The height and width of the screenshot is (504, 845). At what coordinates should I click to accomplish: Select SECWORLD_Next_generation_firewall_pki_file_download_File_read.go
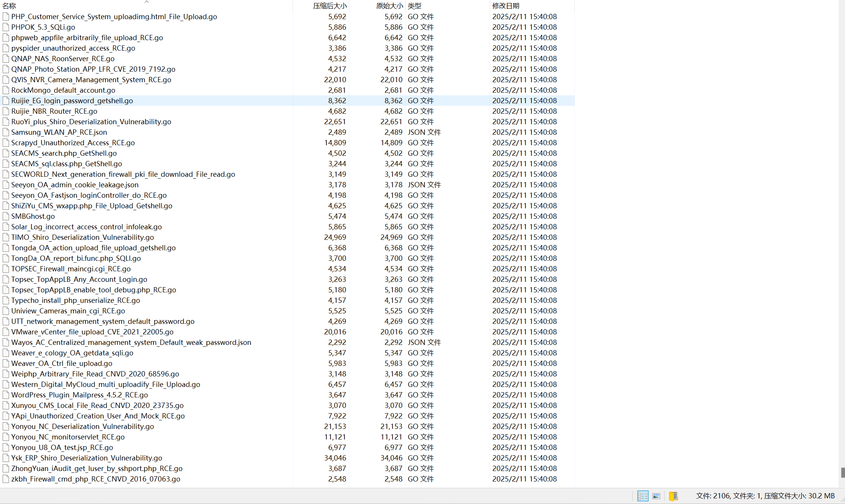click(123, 174)
